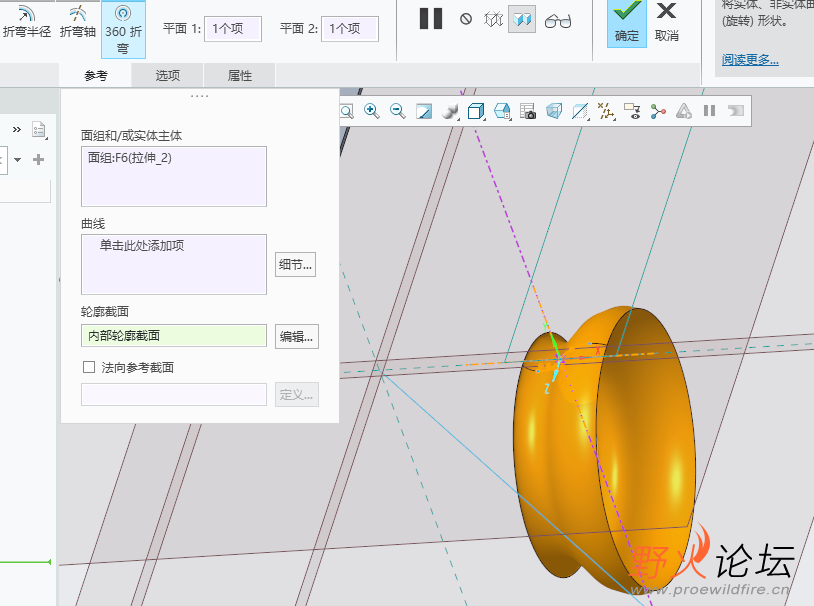Switch to the 选项 tab
Screen dimensions: 814x606
point(167,76)
